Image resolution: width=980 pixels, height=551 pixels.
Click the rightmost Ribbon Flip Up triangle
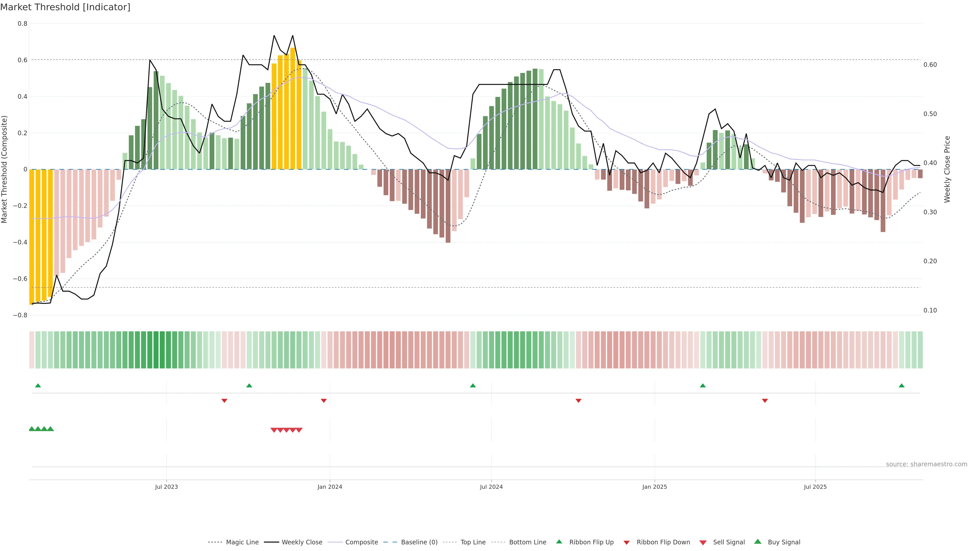[x=901, y=386]
